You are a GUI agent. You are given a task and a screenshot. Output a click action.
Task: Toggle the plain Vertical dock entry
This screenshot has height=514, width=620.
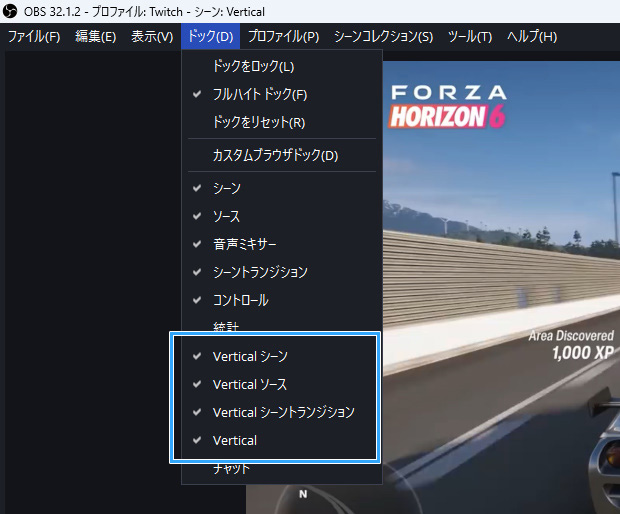coord(282,440)
